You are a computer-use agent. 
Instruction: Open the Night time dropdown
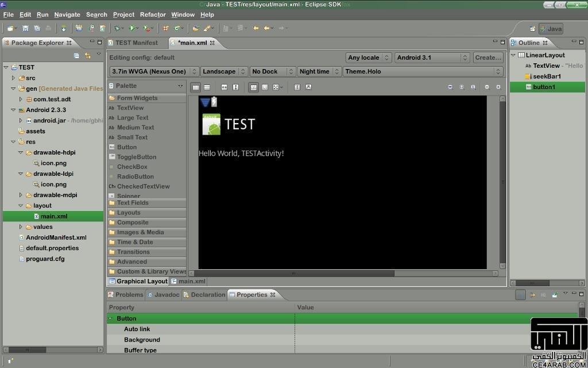[x=319, y=71]
